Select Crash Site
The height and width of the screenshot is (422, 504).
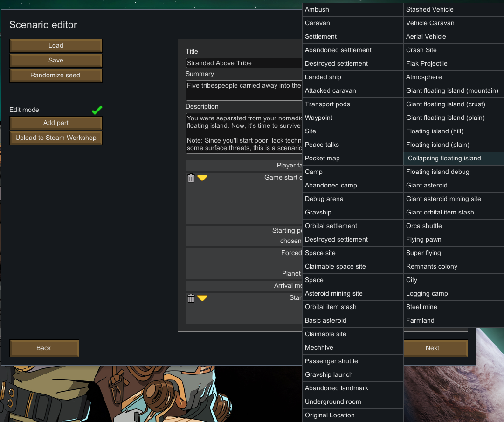(454, 50)
